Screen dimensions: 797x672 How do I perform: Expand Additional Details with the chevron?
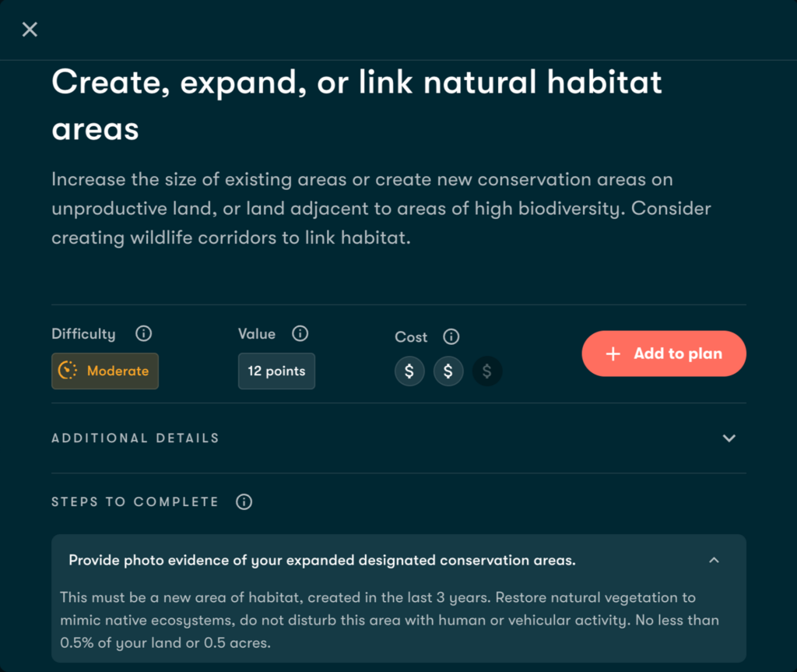point(729,438)
